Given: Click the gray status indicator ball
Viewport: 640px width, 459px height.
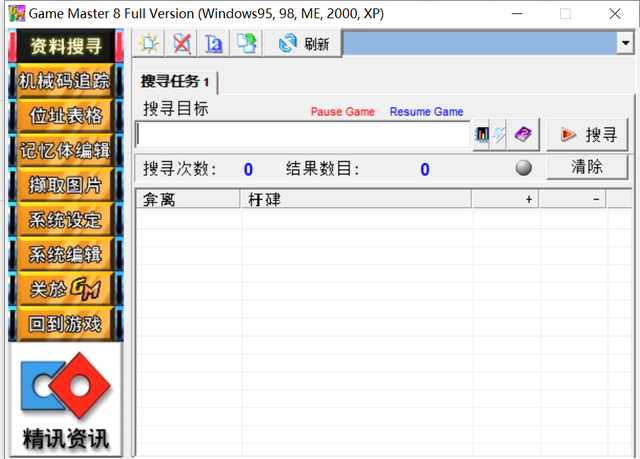Looking at the screenshot, I should tap(523, 168).
